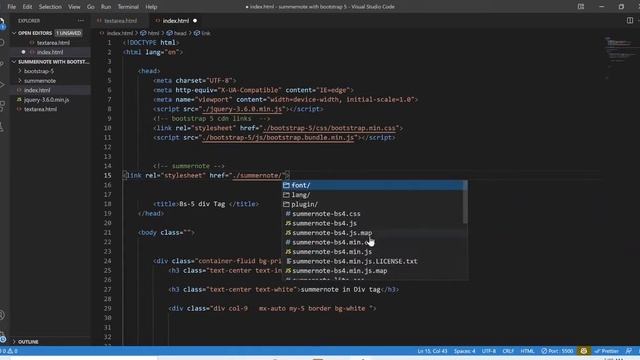Open the Help menu

[151, 7]
